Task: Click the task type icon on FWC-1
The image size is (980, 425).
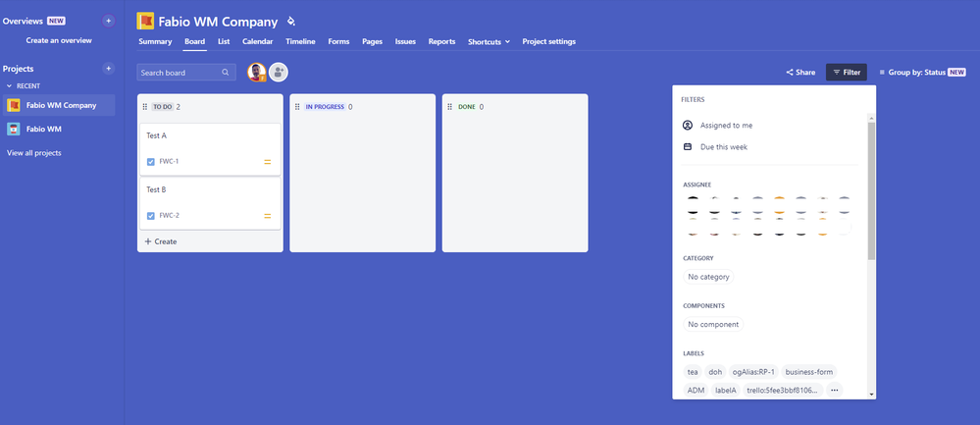Action: 151,162
